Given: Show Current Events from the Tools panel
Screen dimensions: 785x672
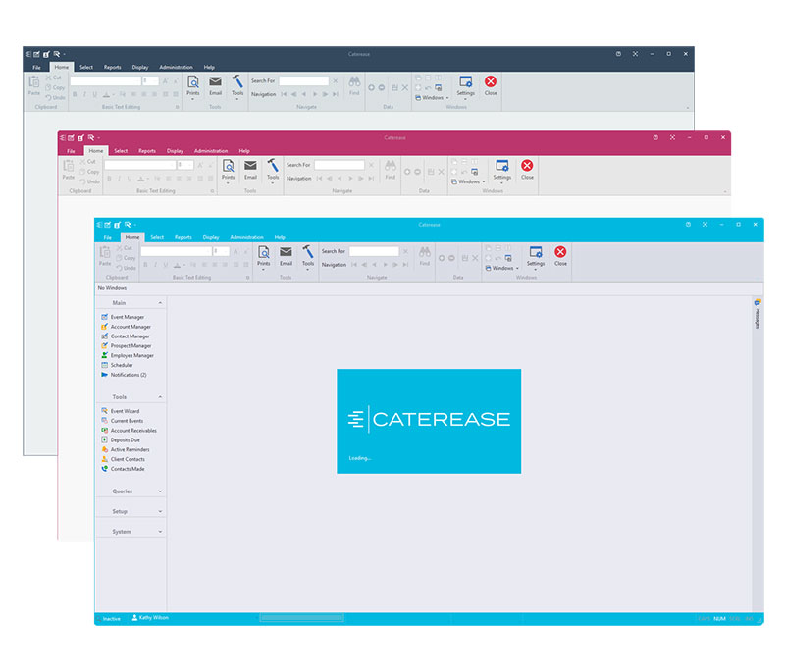Looking at the screenshot, I should point(122,421).
